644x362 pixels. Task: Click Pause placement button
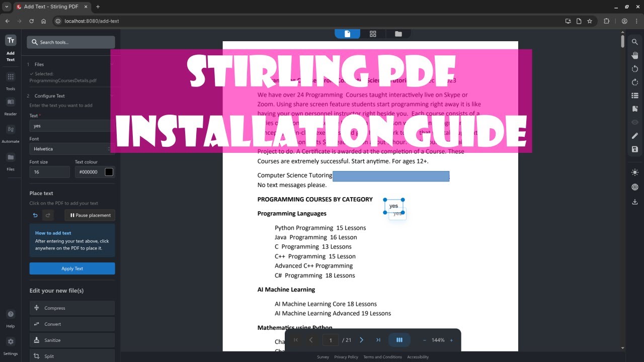[90, 215]
